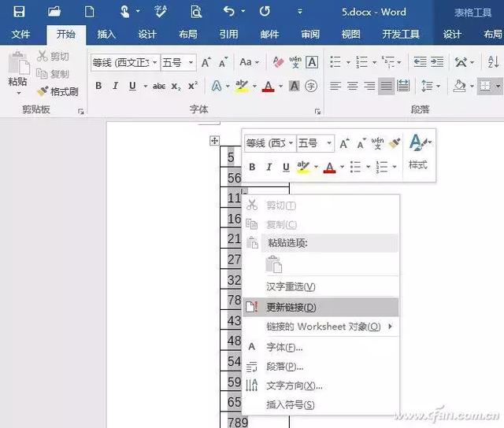This screenshot has height=428, width=504.
Task: Align text right
Action: pos(369,86)
